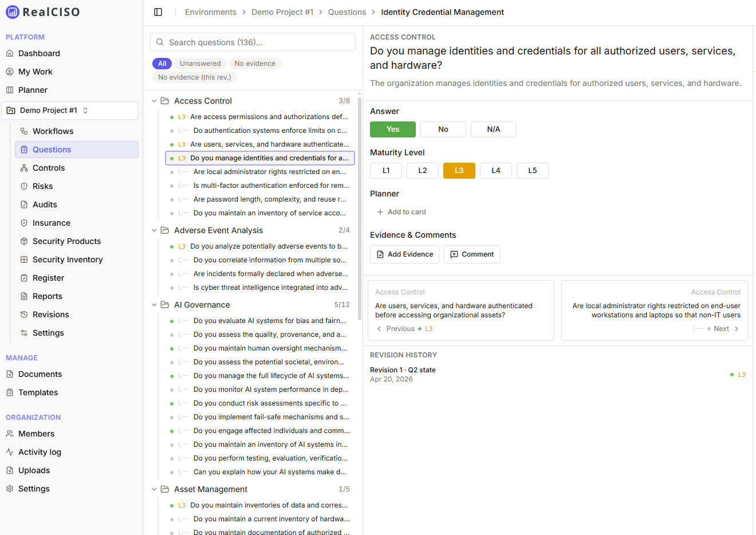Click the Access Control folder icon

(165, 101)
